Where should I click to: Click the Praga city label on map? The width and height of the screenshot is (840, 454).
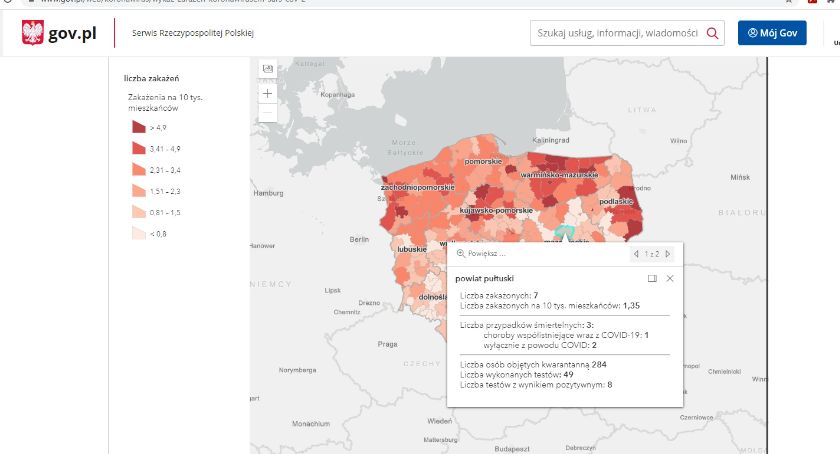pyautogui.click(x=387, y=344)
